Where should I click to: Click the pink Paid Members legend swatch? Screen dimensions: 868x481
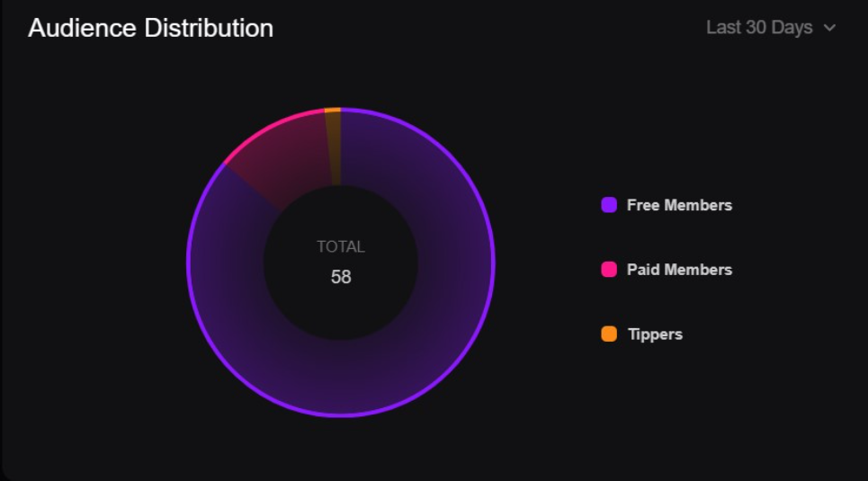click(x=609, y=270)
